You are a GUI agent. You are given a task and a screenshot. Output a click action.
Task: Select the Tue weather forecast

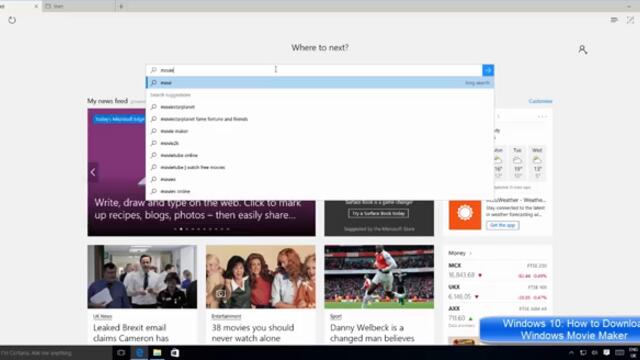click(x=518, y=163)
